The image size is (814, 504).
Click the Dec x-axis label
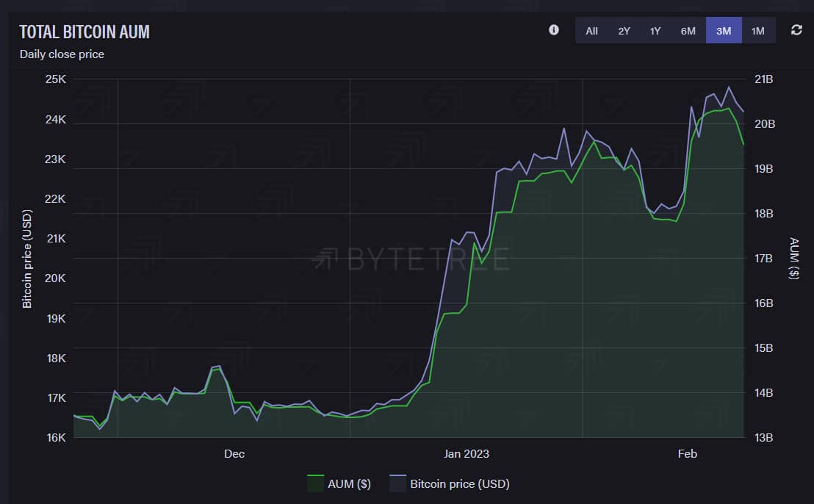234,453
